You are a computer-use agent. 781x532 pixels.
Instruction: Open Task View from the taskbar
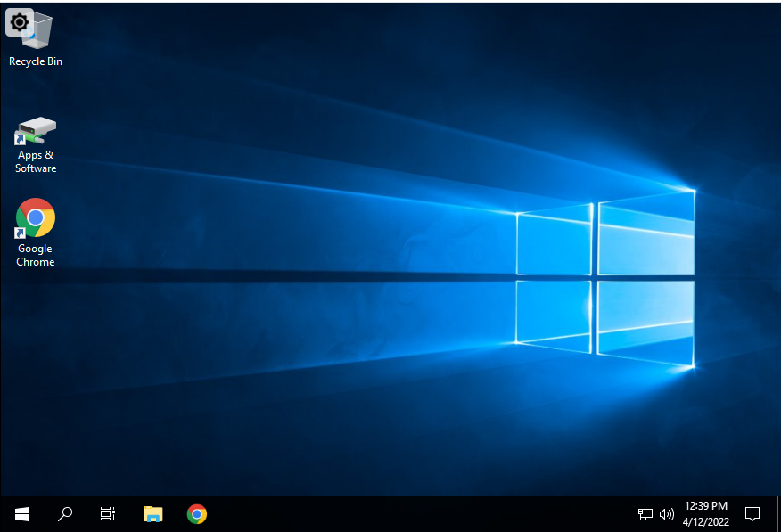coord(108,514)
